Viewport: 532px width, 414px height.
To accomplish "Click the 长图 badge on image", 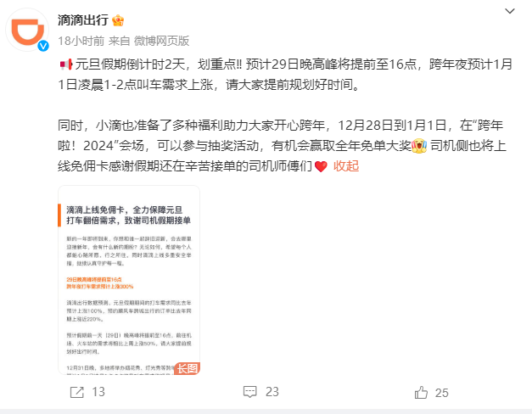I will [x=187, y=368].
